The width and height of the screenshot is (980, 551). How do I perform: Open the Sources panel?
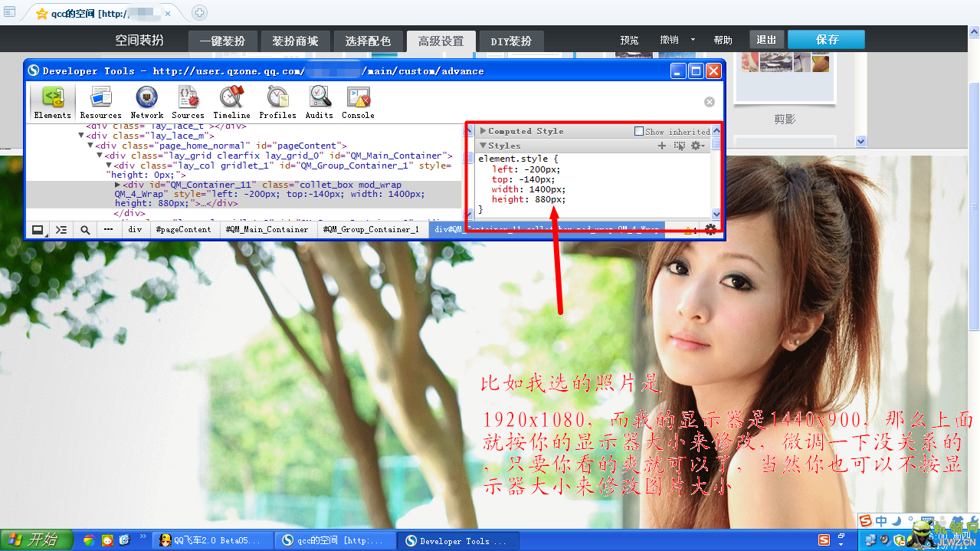pos(188,103)
